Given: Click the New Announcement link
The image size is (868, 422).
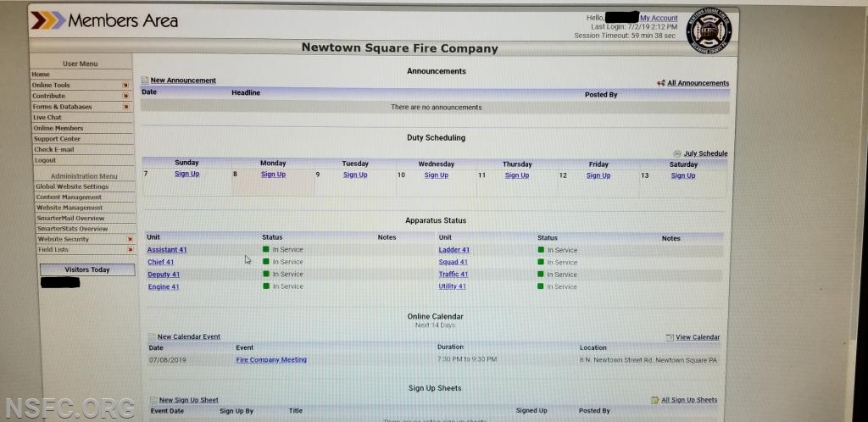Looking at the screenshot, I should pos(183,81).
